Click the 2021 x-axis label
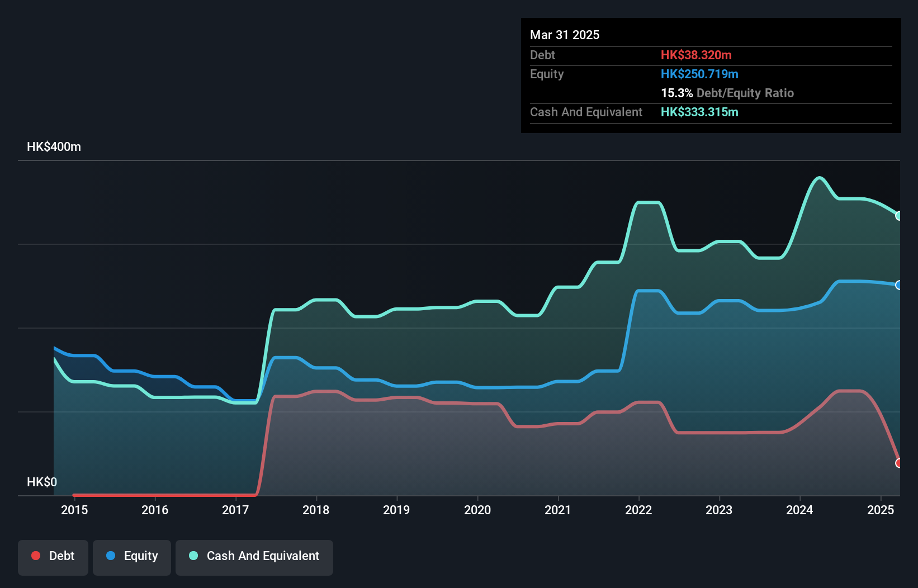Screen dimensions: 918x588 click(558, 510)
